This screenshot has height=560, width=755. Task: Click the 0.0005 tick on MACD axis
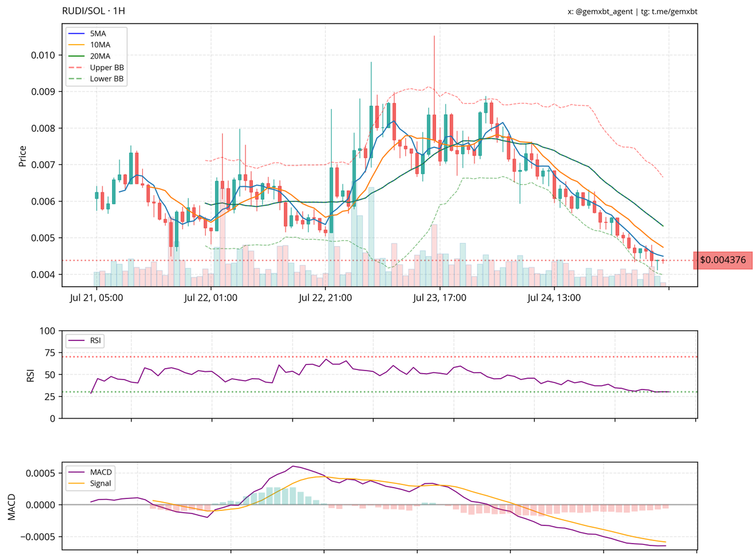click(42, 473)
